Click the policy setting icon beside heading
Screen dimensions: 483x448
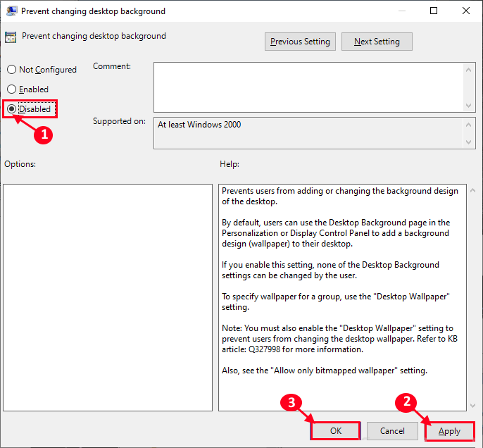point(11,37)
